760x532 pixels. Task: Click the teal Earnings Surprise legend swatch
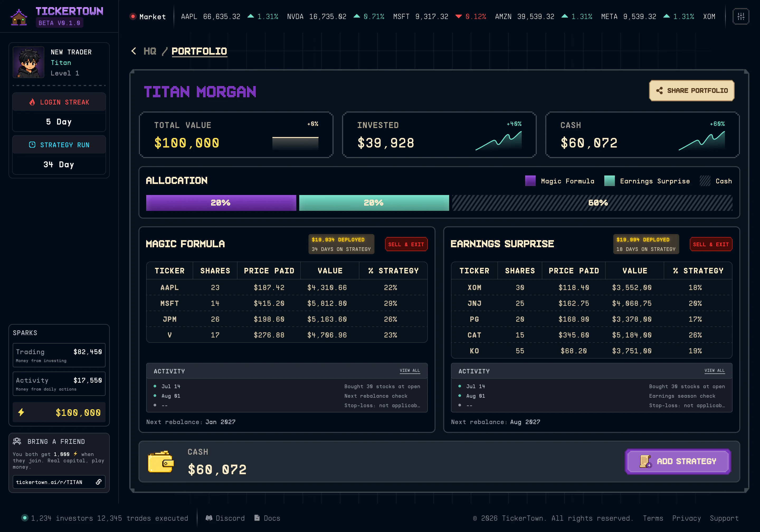coord(609,181)
